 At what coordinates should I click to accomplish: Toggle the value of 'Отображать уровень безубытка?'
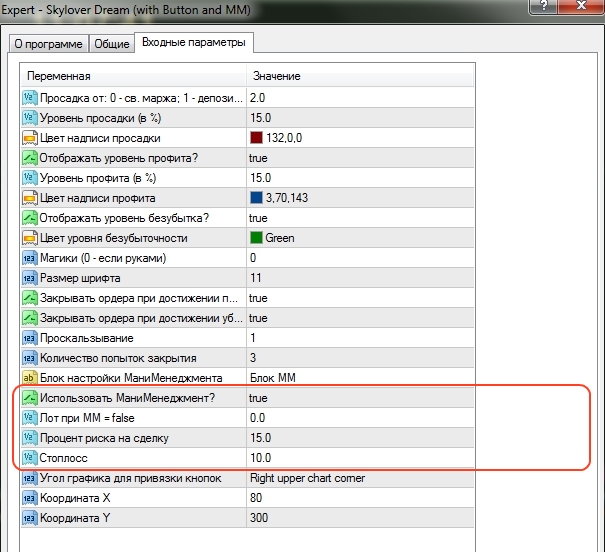(x=259, y=218)
